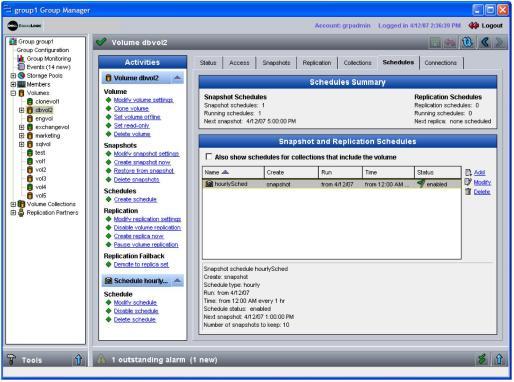Expand the marketing tree node
514x382 pixels.
pos(22,136)
